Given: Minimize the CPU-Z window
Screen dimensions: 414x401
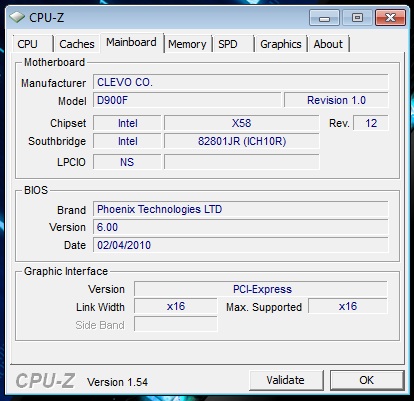Looking at the screenshot, I should (324, 17).
